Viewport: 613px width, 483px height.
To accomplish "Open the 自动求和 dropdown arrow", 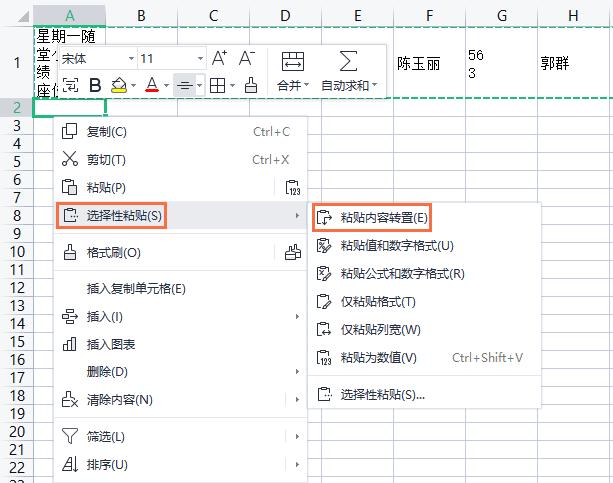I will pos(375,85).
